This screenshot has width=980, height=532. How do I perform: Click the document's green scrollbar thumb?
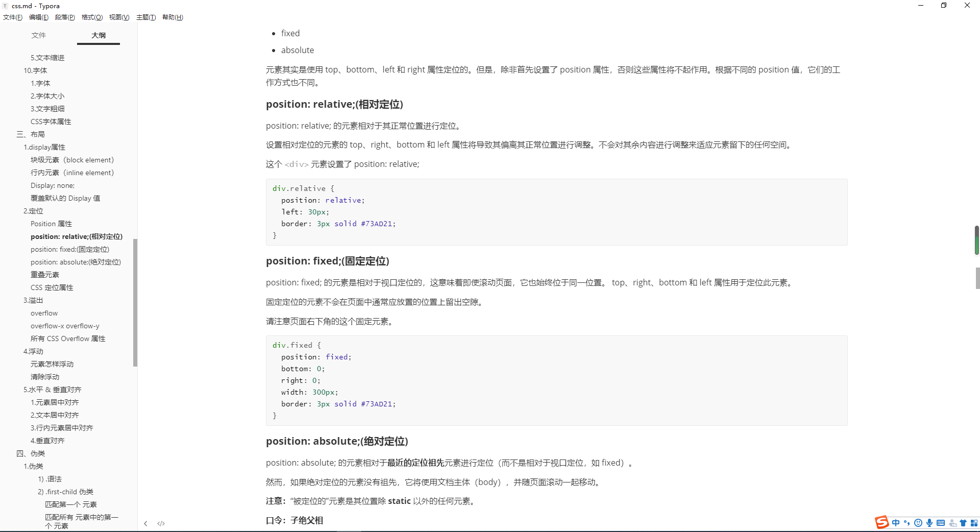(x=977, y=240)
